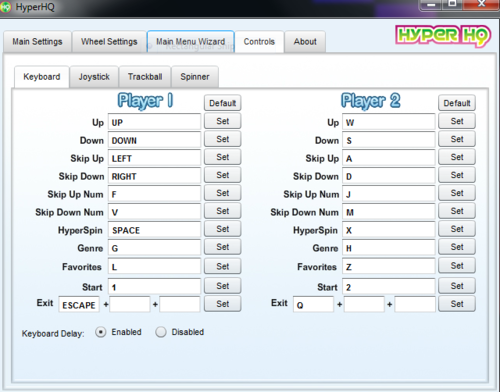Open the Spinner sub-tab
This screenshot has height=392, width=500.
[195, 77]
